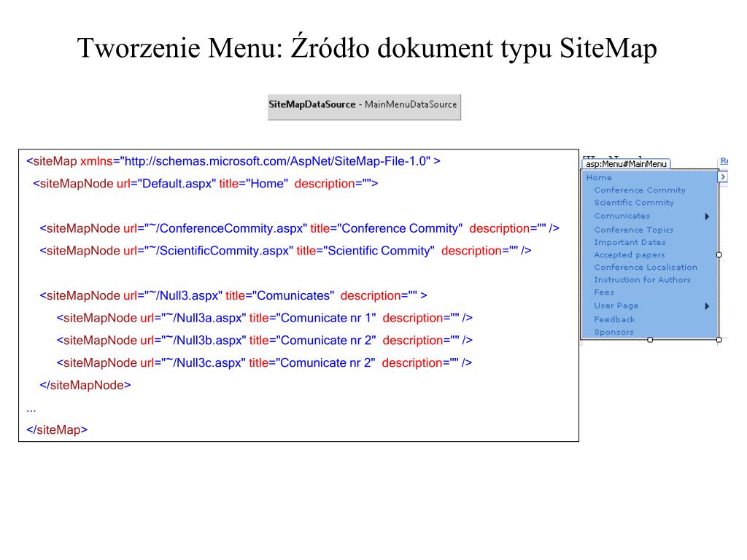Click the closing </siteMap> tag
Image resolution: width=747 pixels, height=560 pixels.
[x=57, y=430]
